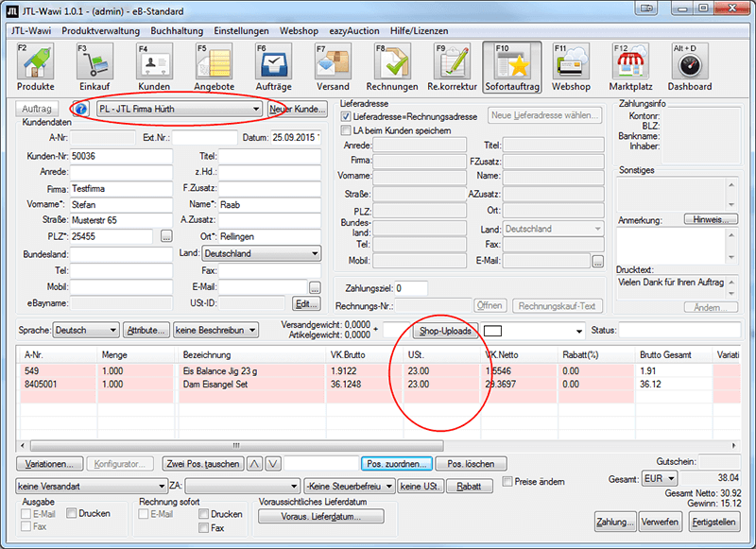Open the Re.korrektur icon
The image size is (756, 549).
pos(452,61)
